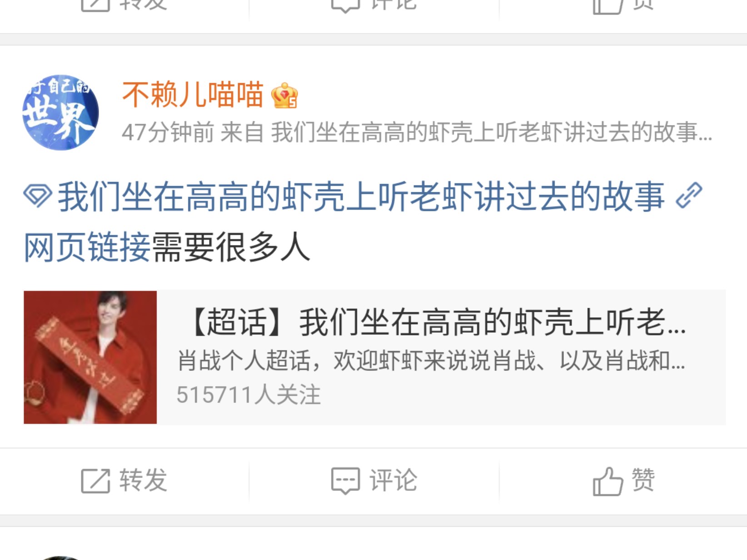Tap the 47分钟前 timestamp
This screenshot has width=747, height=560.
(x=168, y=133)
